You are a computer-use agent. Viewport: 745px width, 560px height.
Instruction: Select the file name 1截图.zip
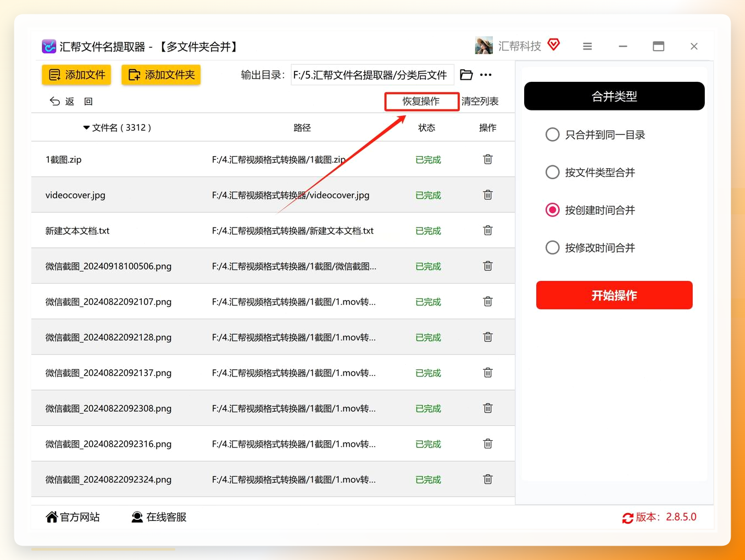point(64,159)
